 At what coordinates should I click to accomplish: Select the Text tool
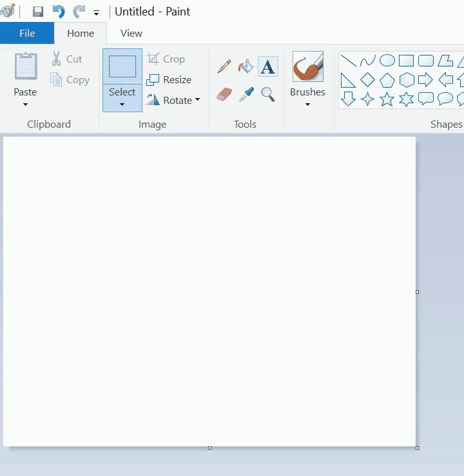pyautogui.click(x=268, y=66)
